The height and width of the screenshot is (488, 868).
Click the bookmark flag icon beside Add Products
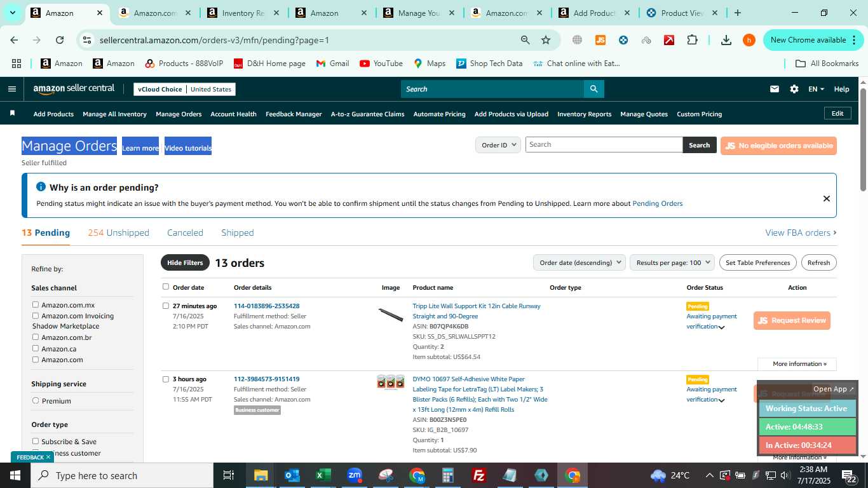tap(12, 113)
